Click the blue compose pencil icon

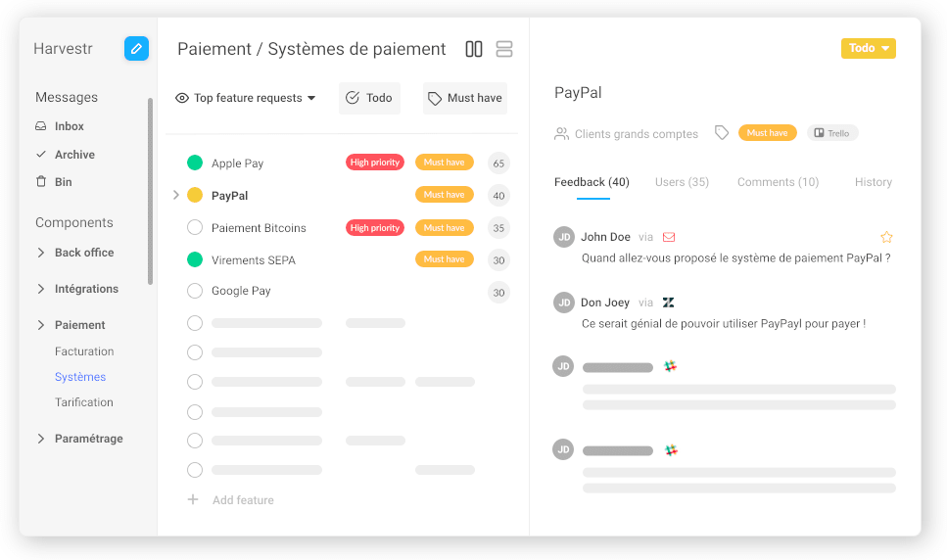click(x=136, y=48)
